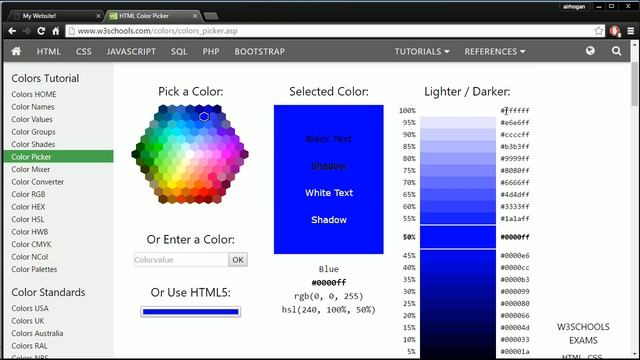Open browser home page icon
This screenshot has width=640, height=360.
(x=56, y=31)
